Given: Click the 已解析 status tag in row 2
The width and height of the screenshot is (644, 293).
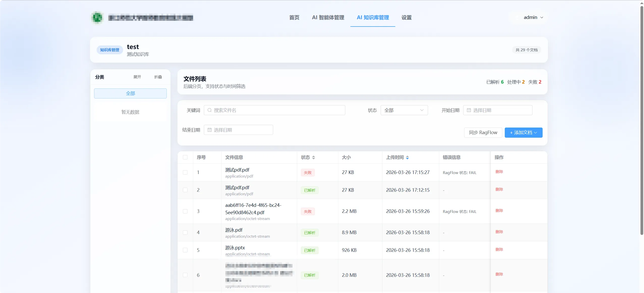Looking at the screenshot, I should click(x=310, y=190).
